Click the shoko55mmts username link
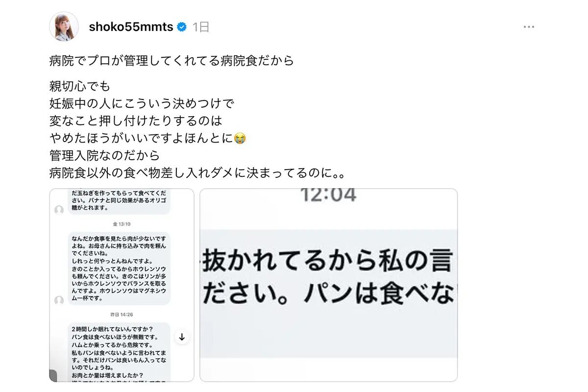 click(x=131, y=27)
